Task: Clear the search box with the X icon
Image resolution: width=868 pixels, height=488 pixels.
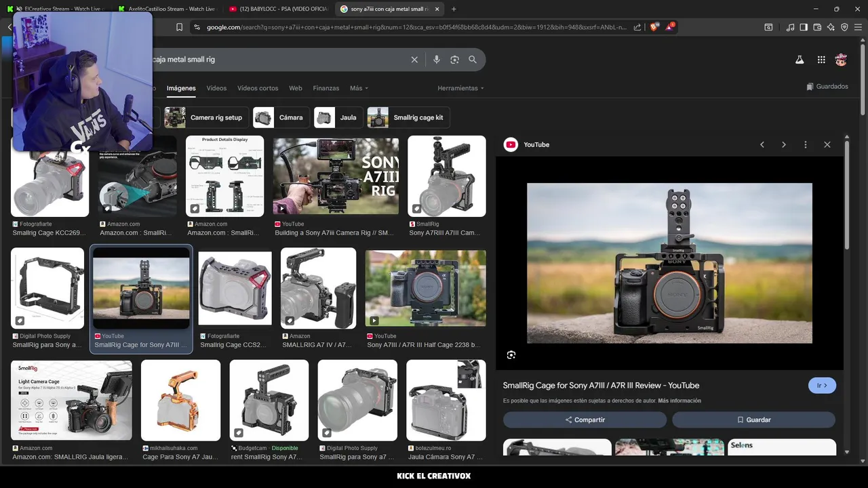Action: click(x=414, y=60)
